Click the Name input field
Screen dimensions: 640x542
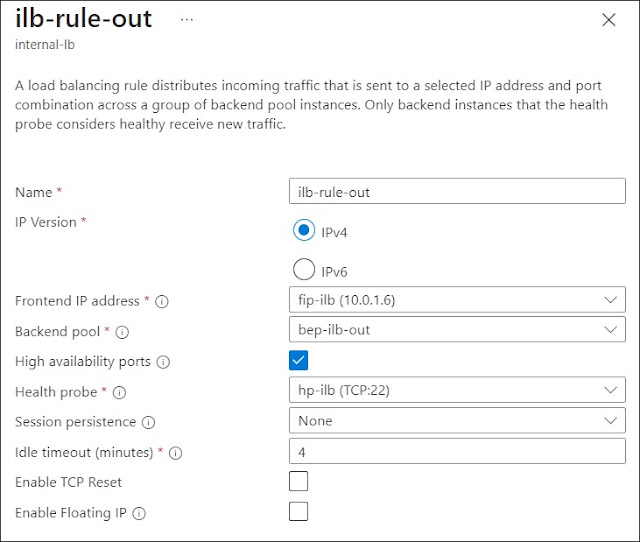[x=456, y=191]
